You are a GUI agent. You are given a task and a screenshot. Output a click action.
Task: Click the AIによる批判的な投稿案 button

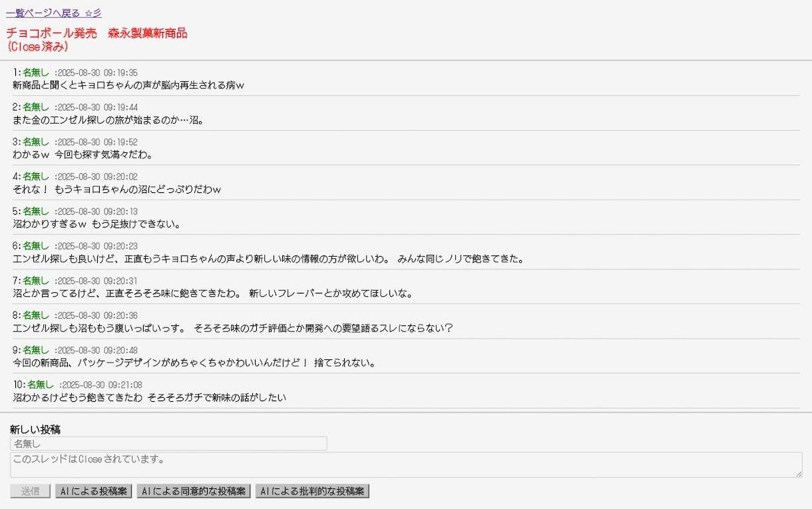(312, 491)
